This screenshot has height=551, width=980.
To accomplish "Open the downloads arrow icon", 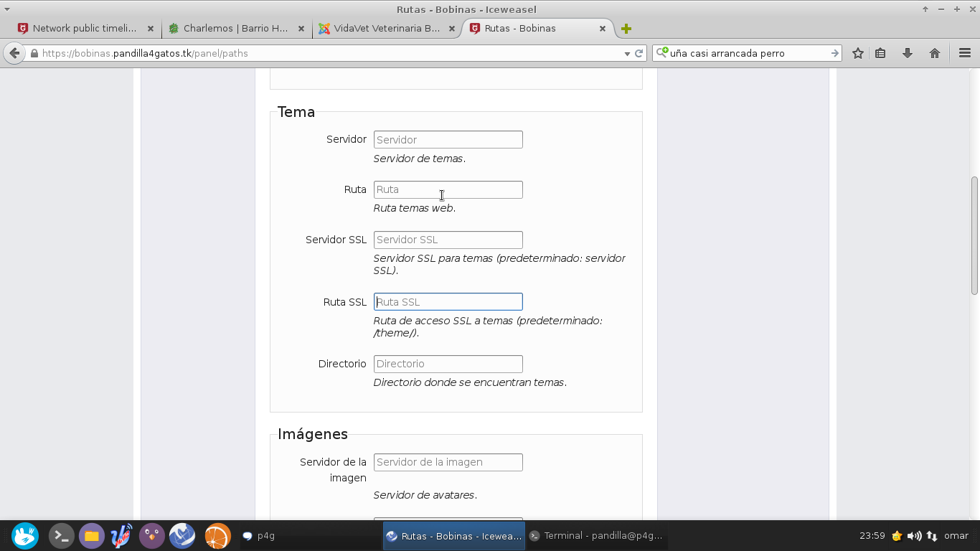I will pyautogui.click(x=907, y=53).
